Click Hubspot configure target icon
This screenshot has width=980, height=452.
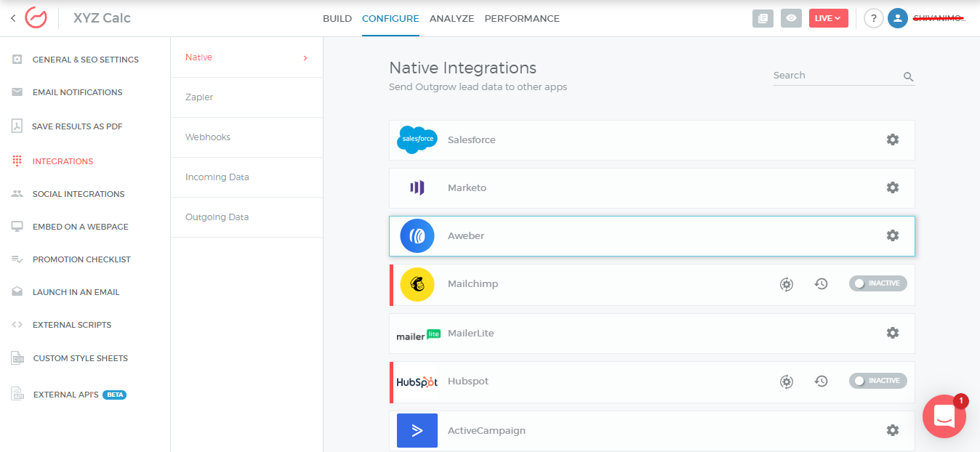click(787, 381)
